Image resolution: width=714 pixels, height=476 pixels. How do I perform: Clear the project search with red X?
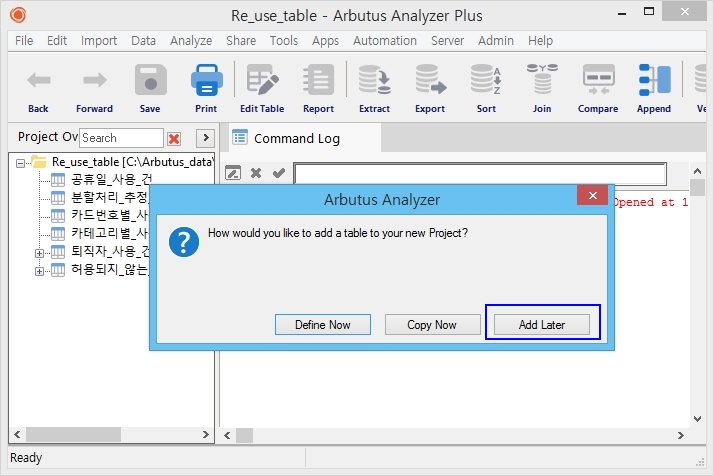click(x=174, y=138)
